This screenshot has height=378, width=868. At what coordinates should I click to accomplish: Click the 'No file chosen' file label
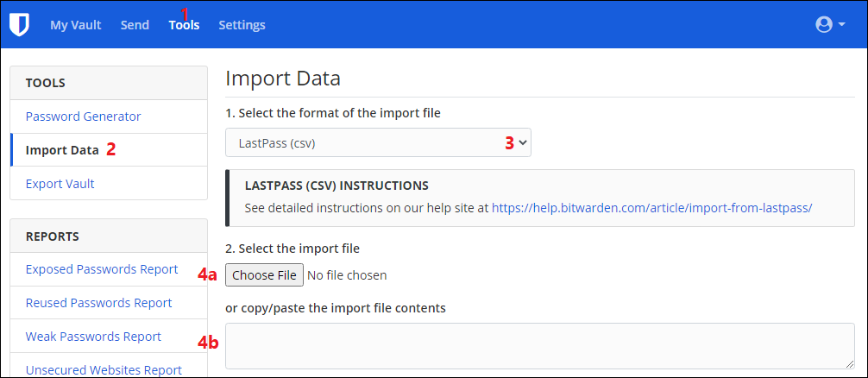point(347,275)
